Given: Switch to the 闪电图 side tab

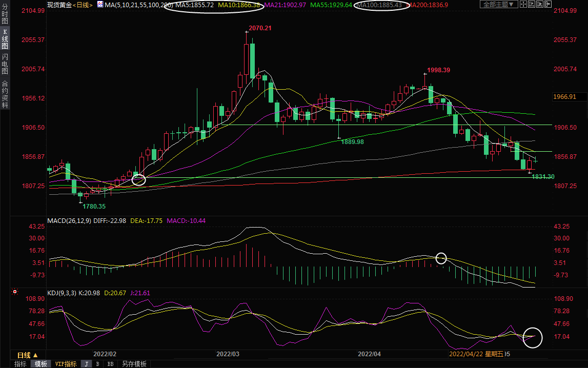Looking at the screenshot, I should (x=5, y=64).
